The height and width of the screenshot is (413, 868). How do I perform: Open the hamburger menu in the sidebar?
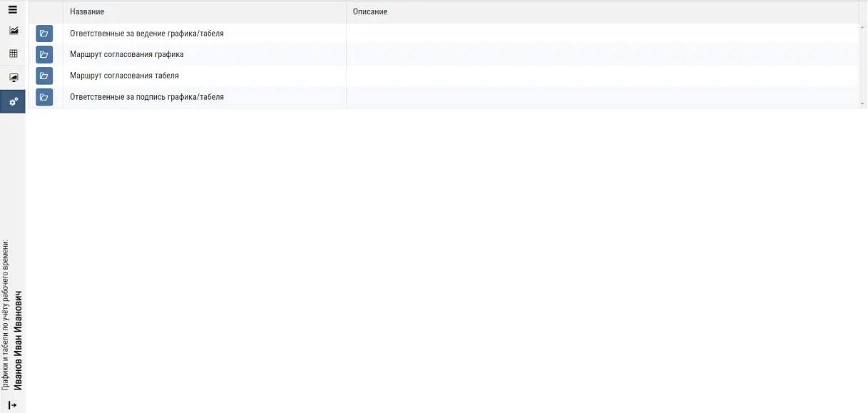click(12, 10)
